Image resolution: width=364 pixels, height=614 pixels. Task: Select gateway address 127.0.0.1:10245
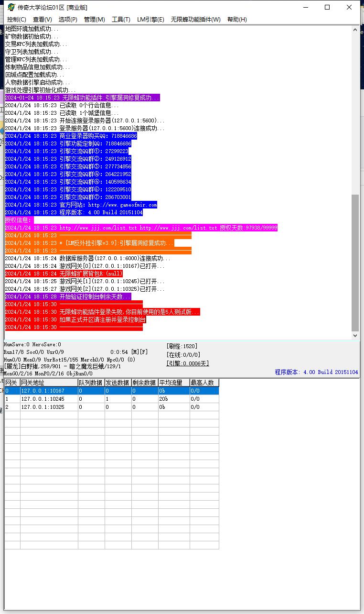click(x=49, y=399)
